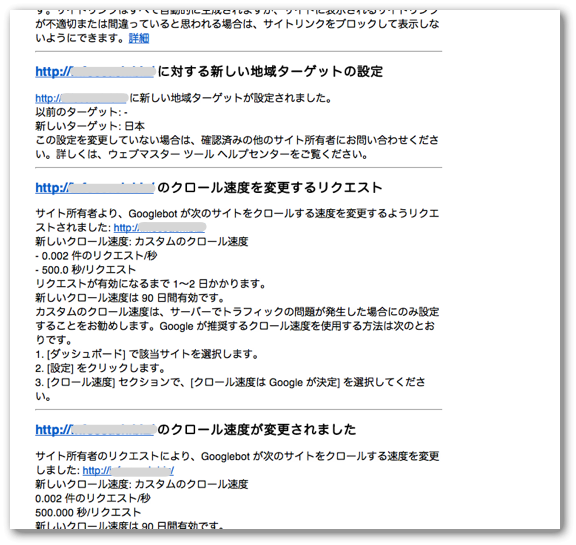Screen dimensions: 576x545
Task: Click URL link after ストされました:
Action: click(159, 228)
